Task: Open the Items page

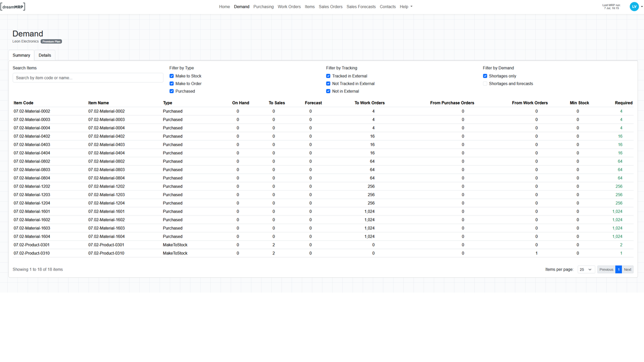Action: pos(310,7)
